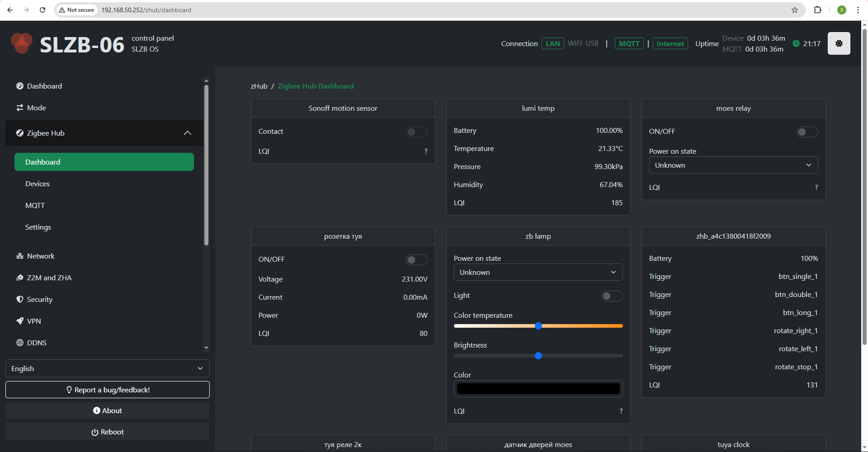Viewport: 868px width, 452px height.
Task: Click Report a bug/feedback button
Action: tap(108, 390)
